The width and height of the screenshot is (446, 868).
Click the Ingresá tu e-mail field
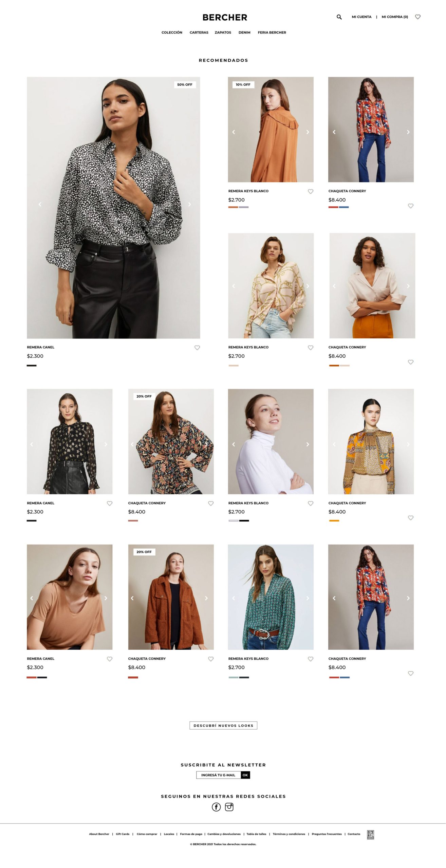point(219,775)
